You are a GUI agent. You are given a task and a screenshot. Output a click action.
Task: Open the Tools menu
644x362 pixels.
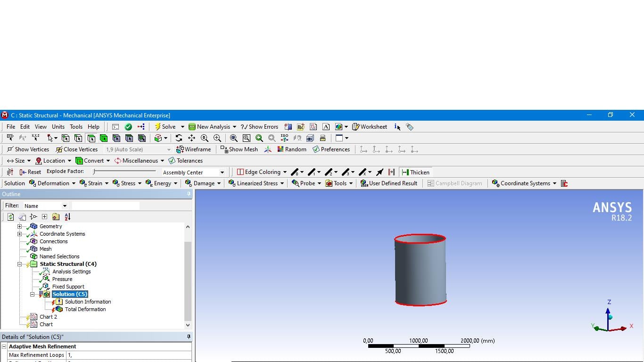point(76,127)
